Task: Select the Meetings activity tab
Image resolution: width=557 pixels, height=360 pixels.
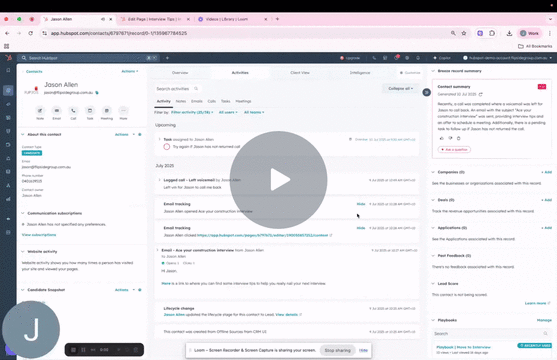Action: point(243,101)
